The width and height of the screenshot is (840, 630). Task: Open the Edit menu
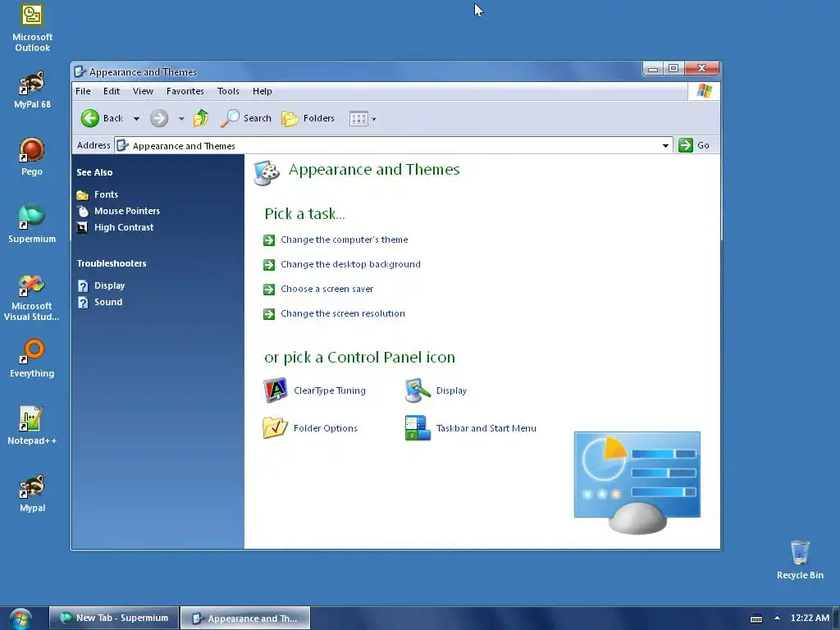coord(112,91)
